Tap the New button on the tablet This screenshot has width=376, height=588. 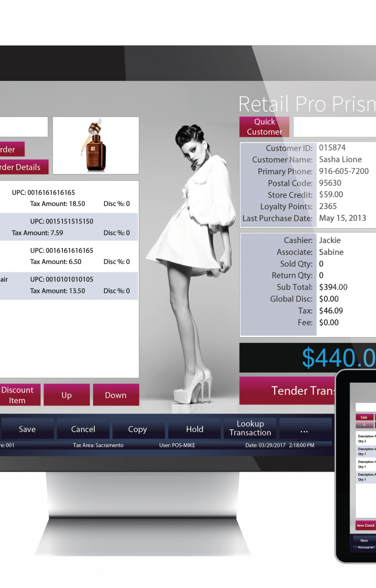click(364, 540)
